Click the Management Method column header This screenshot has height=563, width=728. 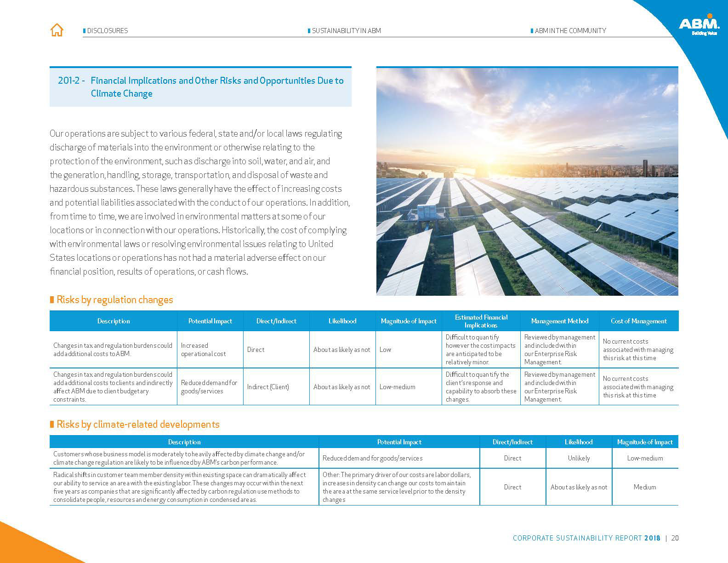click(559, 321)
